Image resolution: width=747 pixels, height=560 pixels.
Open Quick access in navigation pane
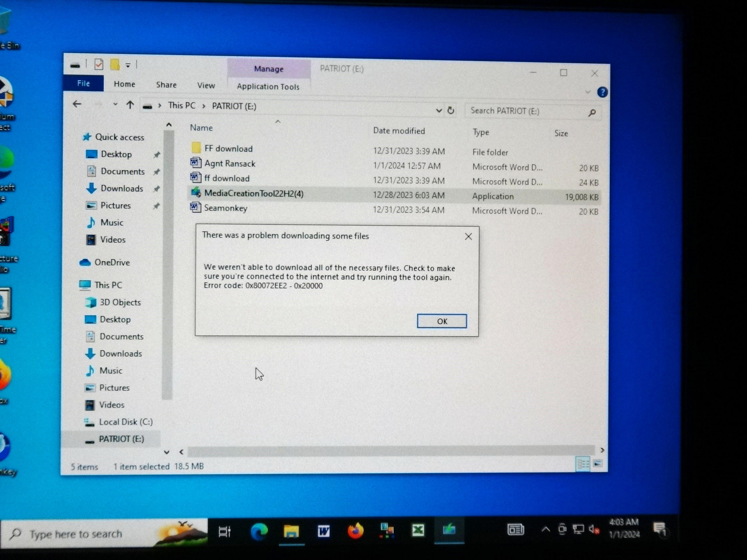(x=119, y=137)
